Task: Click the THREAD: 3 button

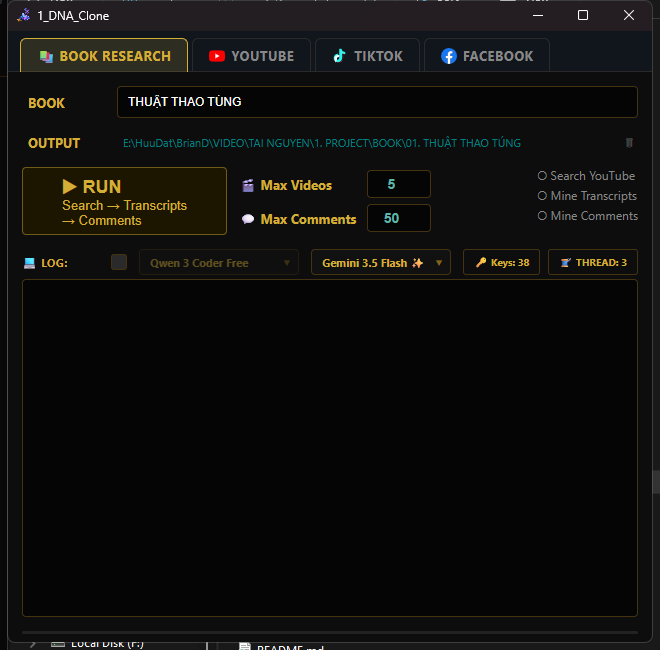Action: (593, 263)
